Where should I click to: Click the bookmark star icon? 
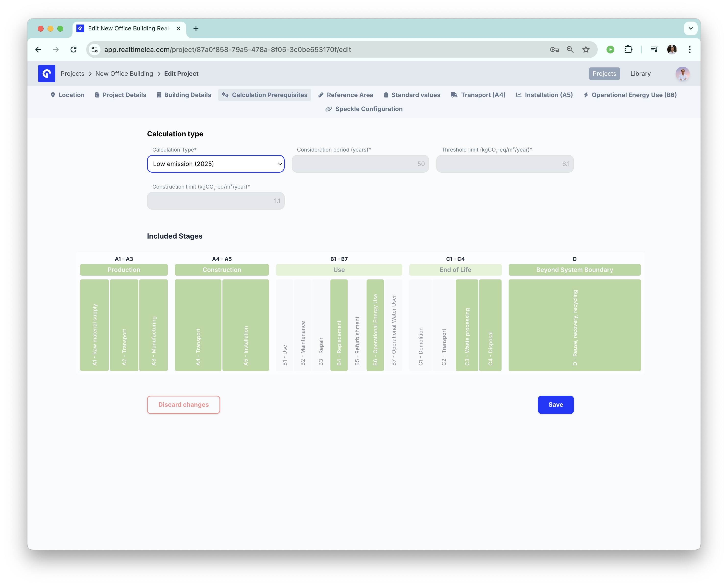pos(586,49)
